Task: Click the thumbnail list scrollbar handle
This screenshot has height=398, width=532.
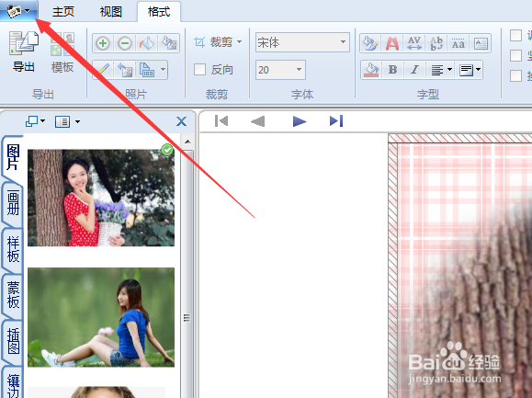Action: click(187, 318)
